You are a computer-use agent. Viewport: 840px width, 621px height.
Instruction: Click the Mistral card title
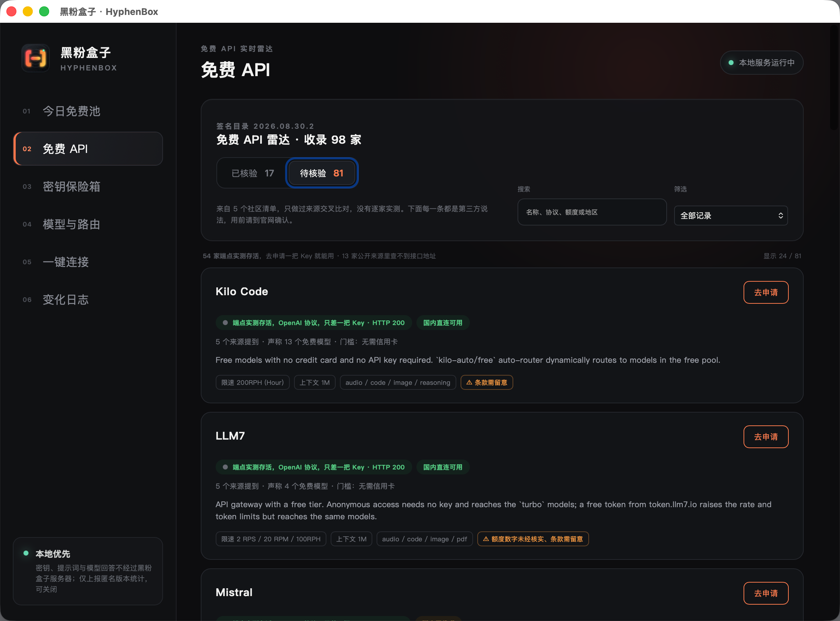tap(234, 593)
